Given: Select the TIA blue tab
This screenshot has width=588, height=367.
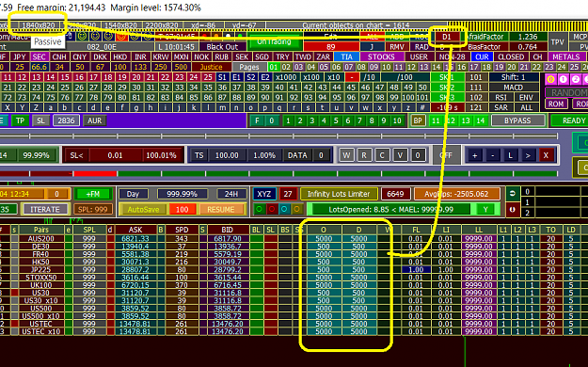Looking at the screenshot, I should tap(346, 56).
